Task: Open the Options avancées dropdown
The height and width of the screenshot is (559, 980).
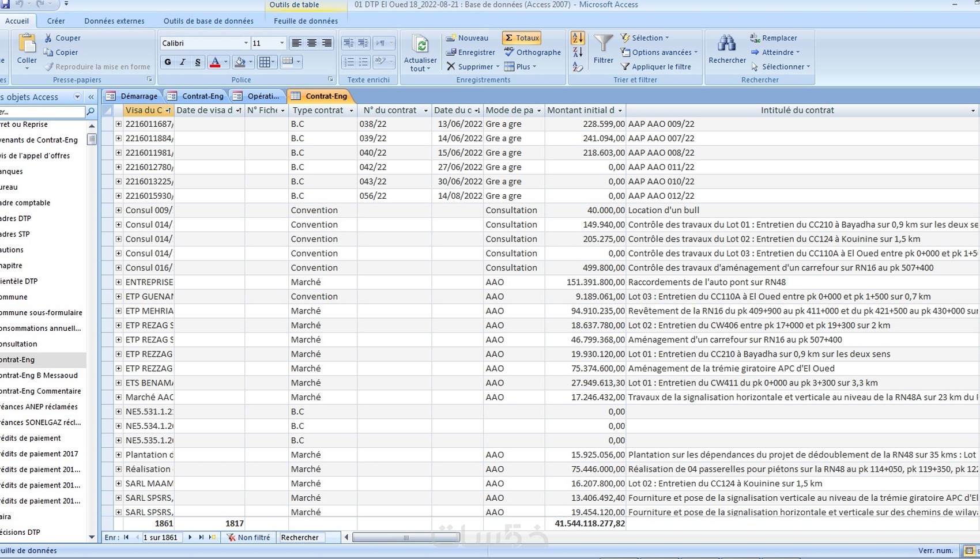Action: point(659,52)
